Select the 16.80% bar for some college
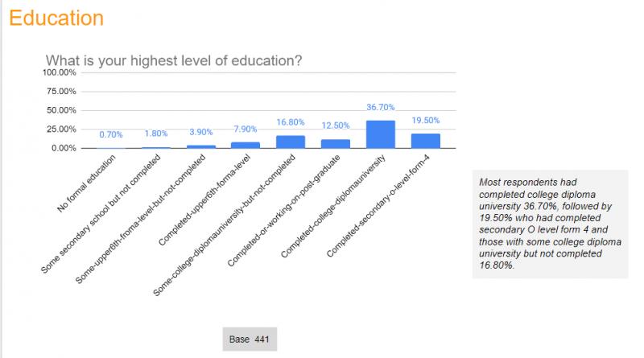 coord(291,142)
